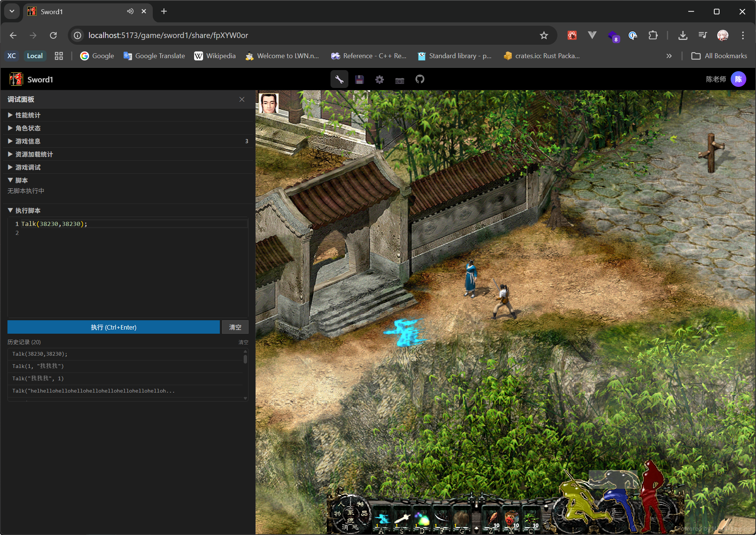Click the save floppy disk icon

click(359, 79)
